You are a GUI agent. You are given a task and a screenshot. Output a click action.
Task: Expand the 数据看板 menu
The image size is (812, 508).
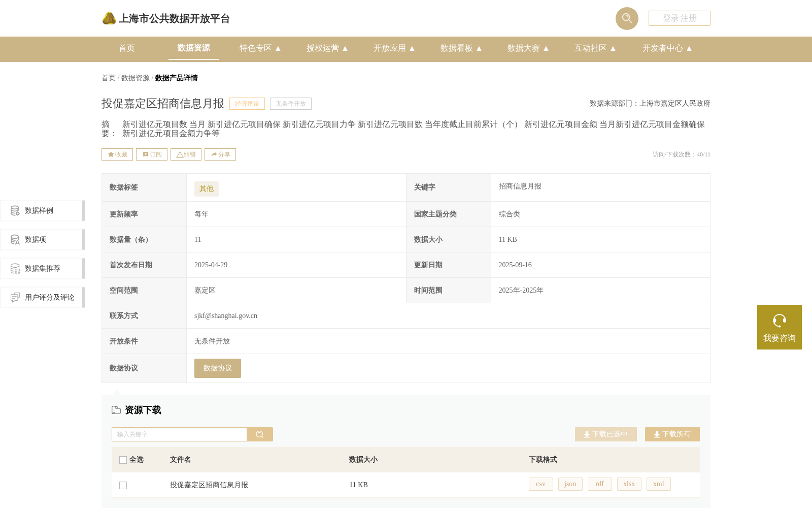click(461, 48)
